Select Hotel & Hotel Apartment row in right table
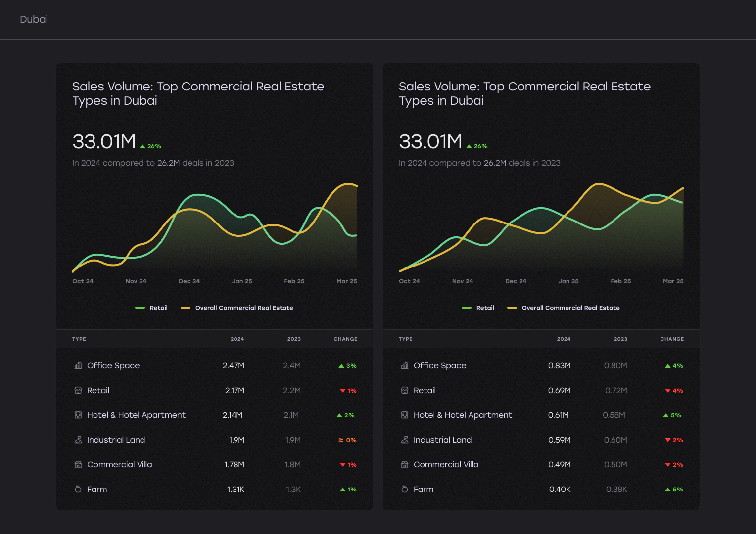The image size is (756, 534). (541, 415)
